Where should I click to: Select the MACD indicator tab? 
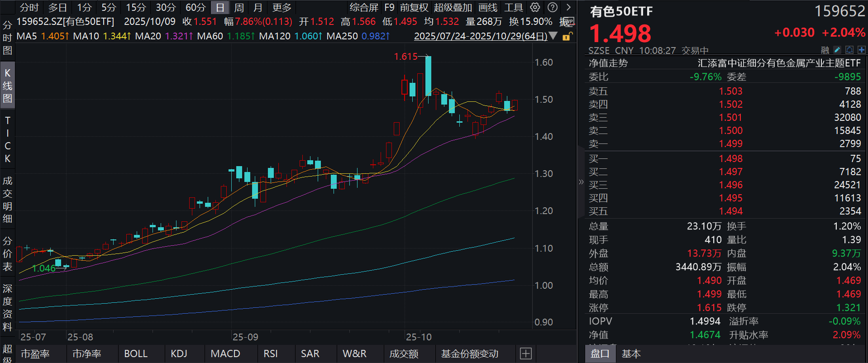pyautogui.click(x=225, y=353)
